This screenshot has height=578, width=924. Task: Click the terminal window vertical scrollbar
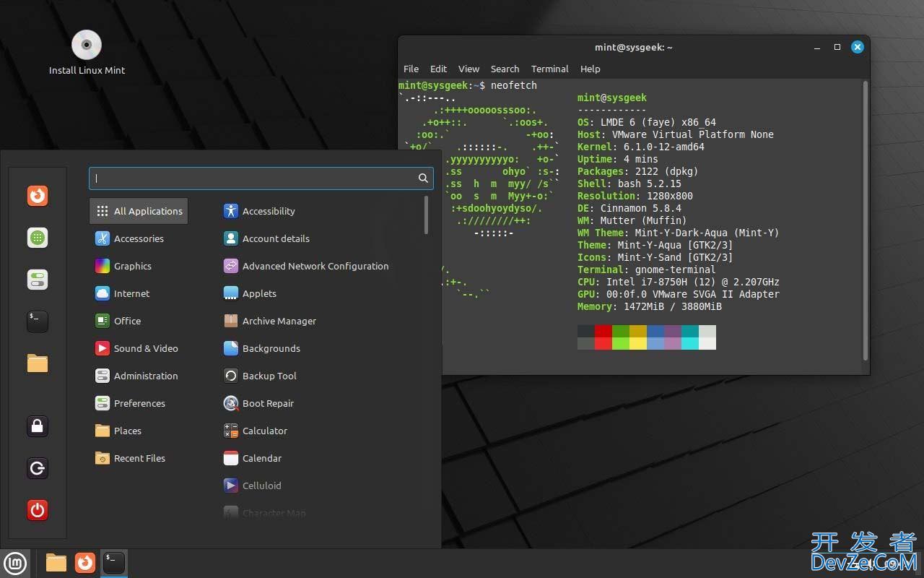click(865, 220)
